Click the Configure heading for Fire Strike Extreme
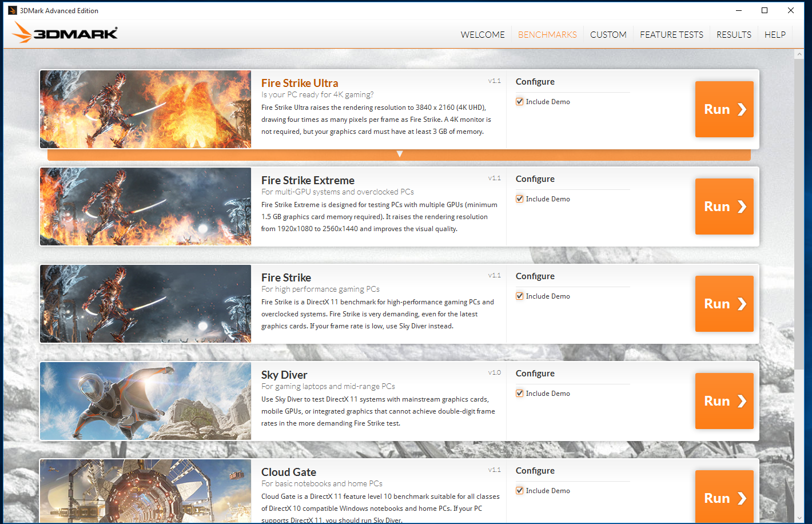Viewport: 812px width, 524px height. [535, 179]
